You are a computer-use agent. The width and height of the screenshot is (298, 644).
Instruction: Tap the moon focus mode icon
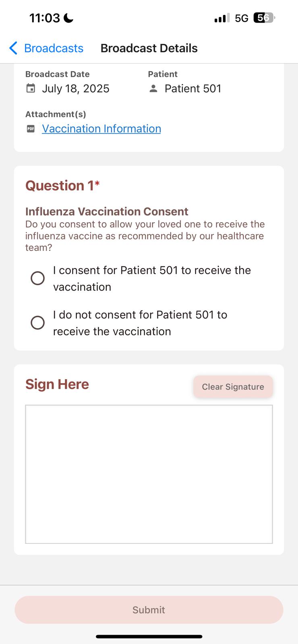pyautogui.click(x=69, y=18)
